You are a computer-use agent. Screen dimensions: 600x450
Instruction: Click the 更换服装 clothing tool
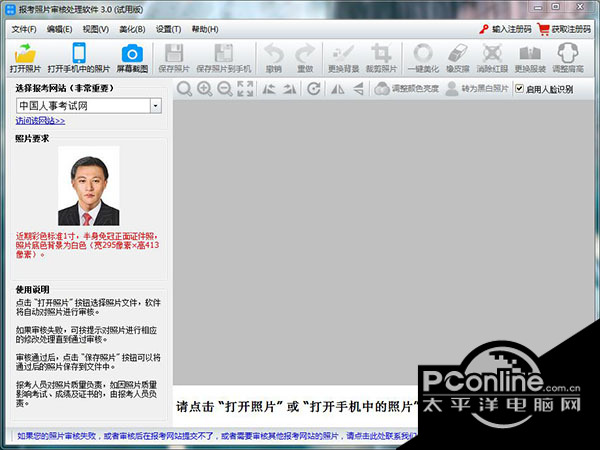(530, 54)
